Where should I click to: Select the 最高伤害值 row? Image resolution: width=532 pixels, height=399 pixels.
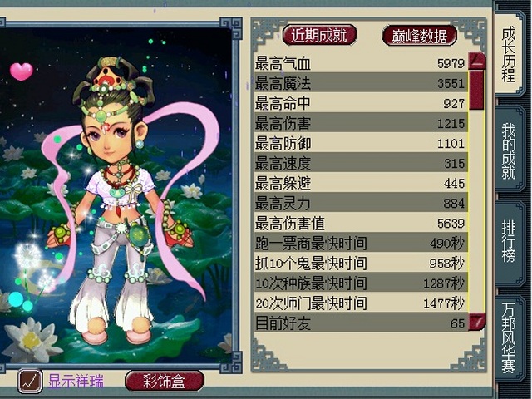click(x=361, y=223)
